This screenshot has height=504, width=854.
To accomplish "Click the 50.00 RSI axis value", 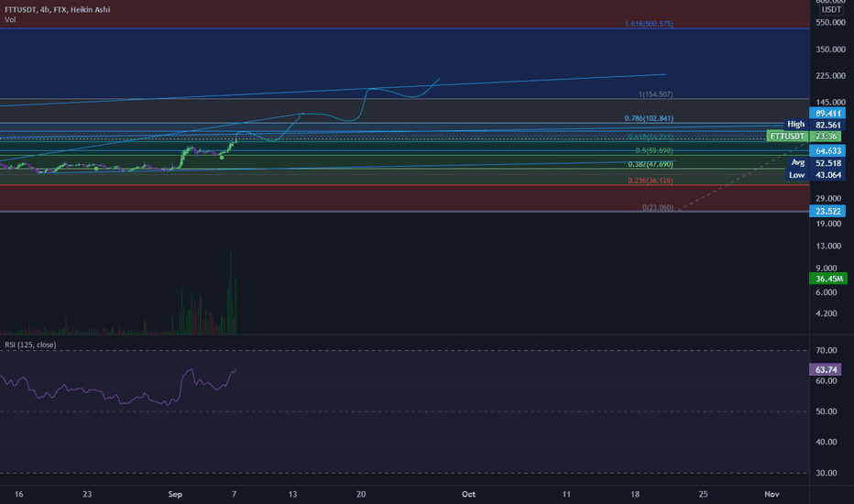I will (827, 411).
